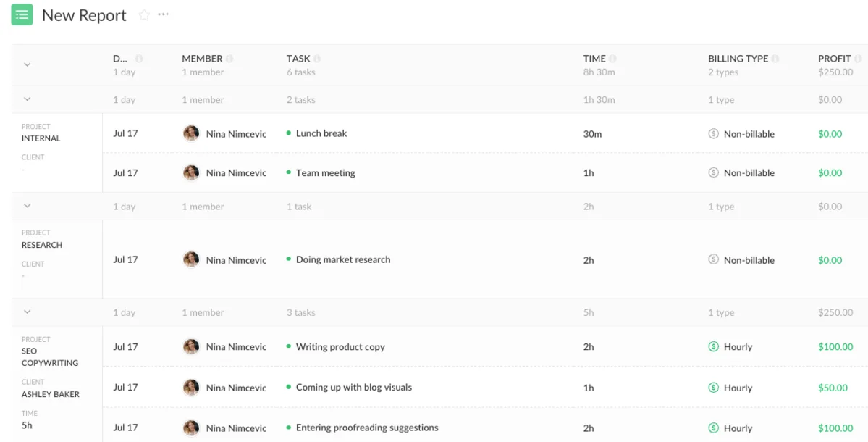Click non-billable dollar icon for Doing market research
Screen dimensions: 868x442
tap(714, 260)
